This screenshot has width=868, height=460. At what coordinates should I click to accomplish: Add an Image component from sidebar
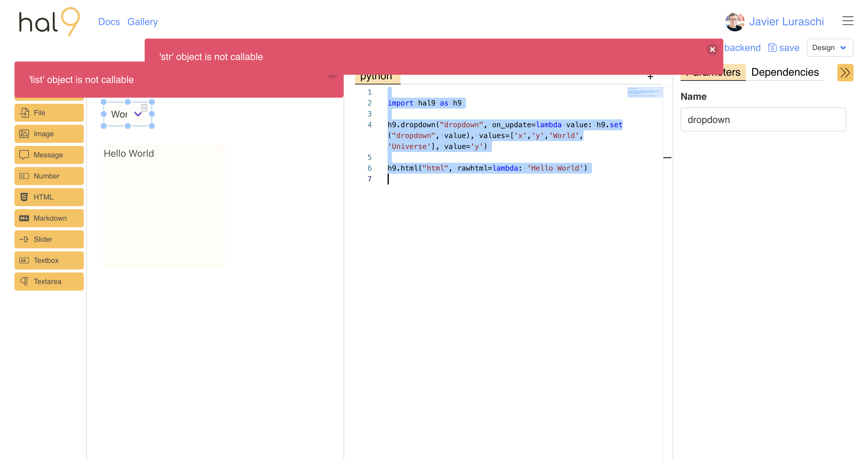pyautogui.click(x=49, y=134)
